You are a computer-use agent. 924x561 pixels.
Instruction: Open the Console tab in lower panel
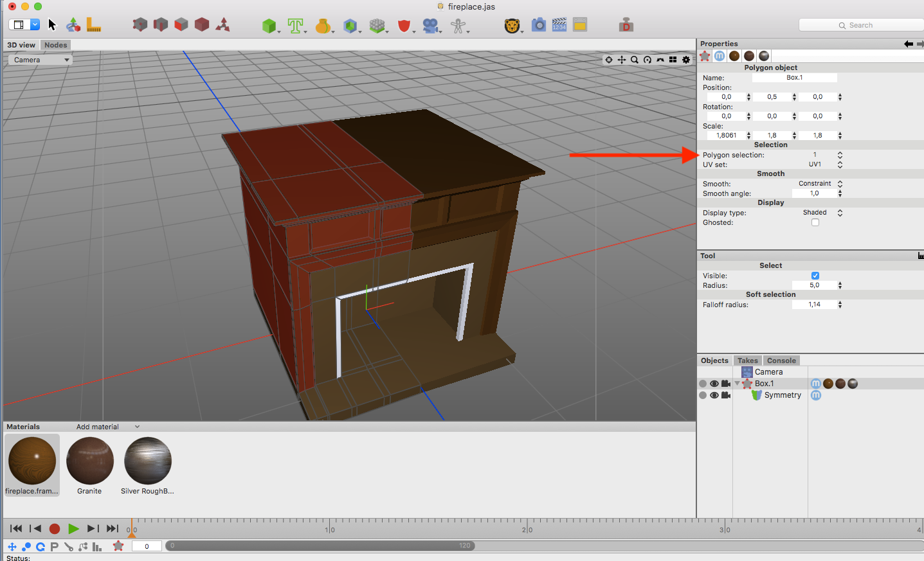pos(781,361)
